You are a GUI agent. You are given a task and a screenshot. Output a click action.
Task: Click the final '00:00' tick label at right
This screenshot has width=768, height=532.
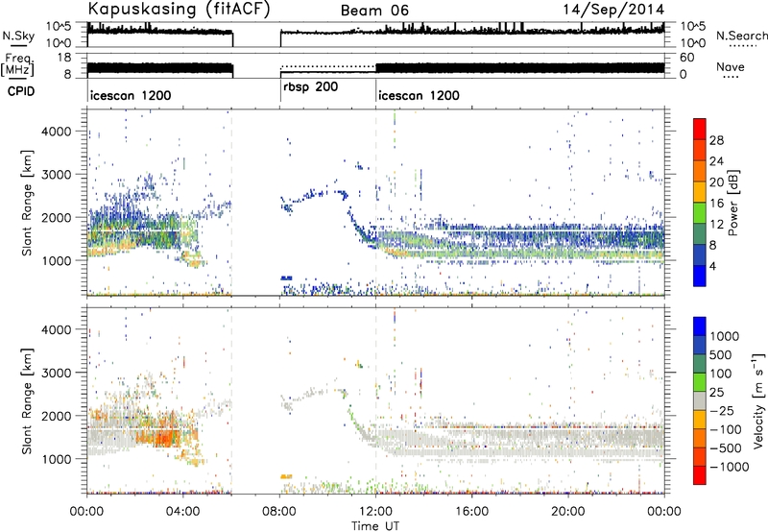tap(663, 512)
